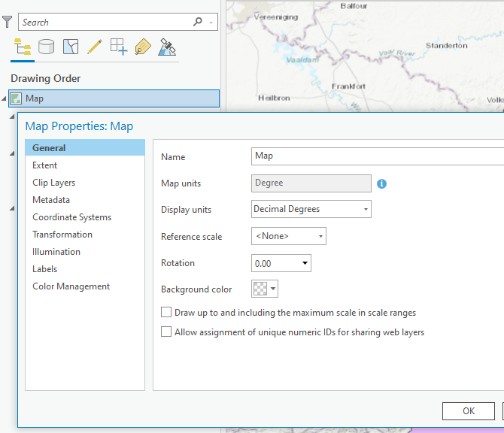504x433 pixels.
Task: Click Vaaldam label on the map
Action: pyautogui.click(x=302, y=59)
